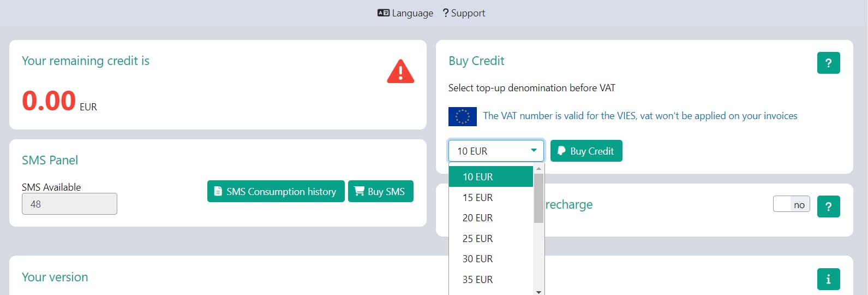This screenshot has height=295, width=868.
Task: Open the Buy Credit help question icon
Action: click(828, 63)
